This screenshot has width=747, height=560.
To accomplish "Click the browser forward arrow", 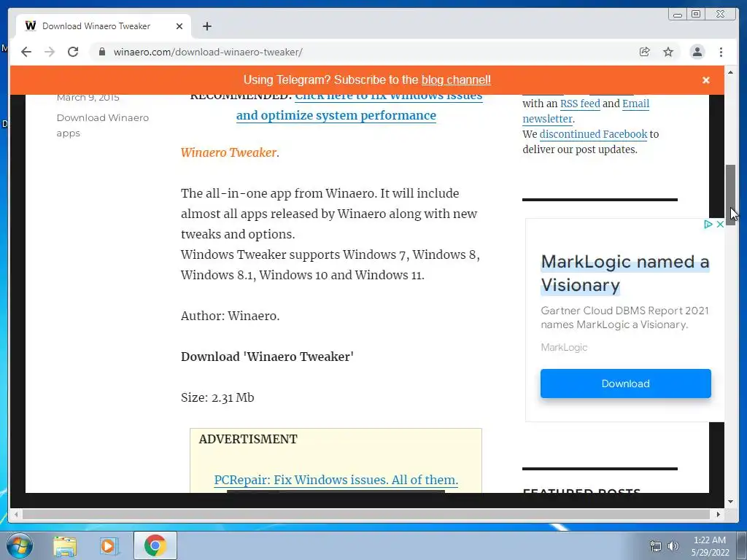I will 50,52.
